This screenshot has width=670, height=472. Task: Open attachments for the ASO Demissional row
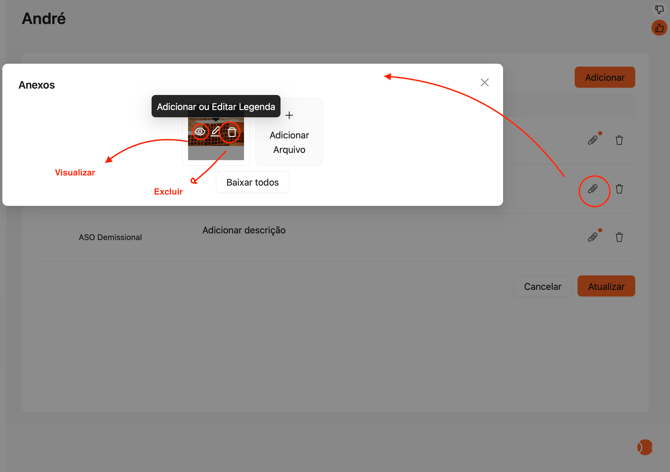point(593,237)
